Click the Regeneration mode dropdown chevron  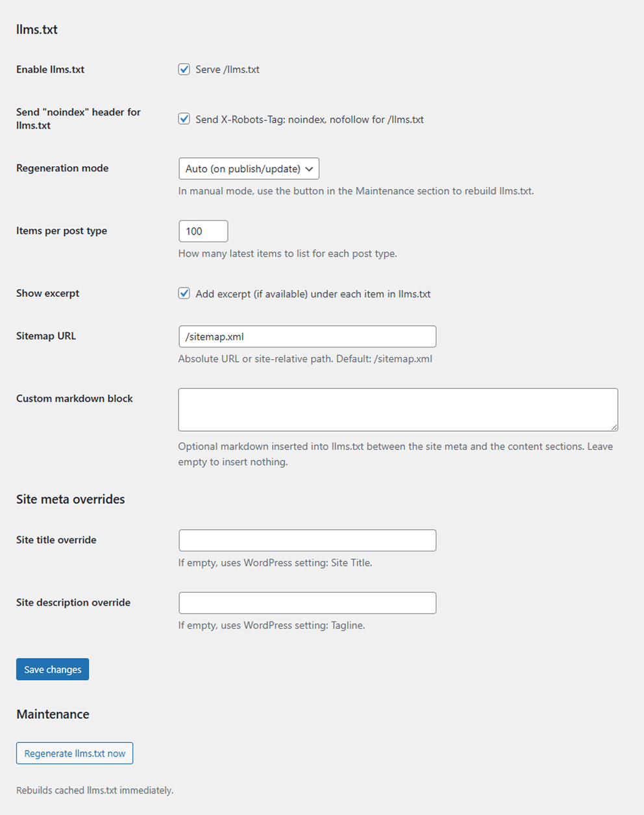coord(310,168)
